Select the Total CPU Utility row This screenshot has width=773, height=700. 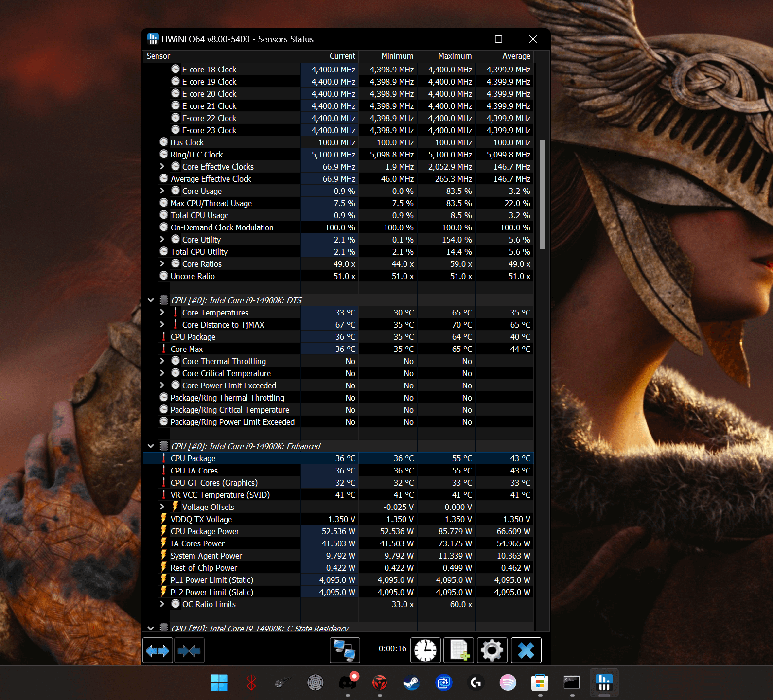pyautogui.click(x=338, y=252)
